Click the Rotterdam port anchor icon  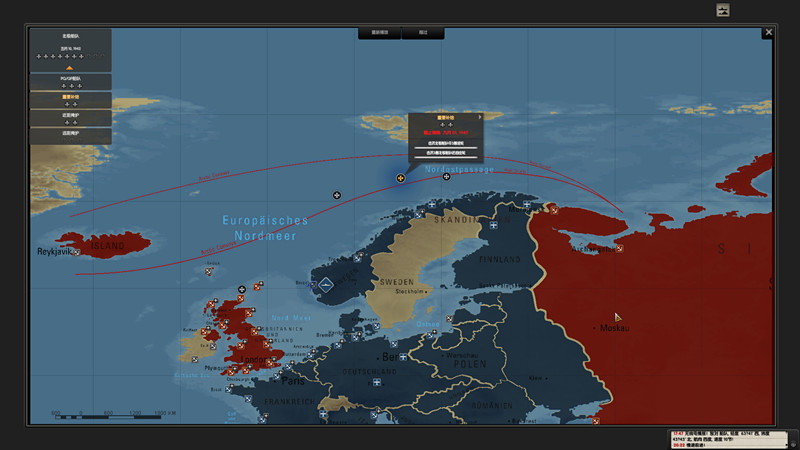click(x=310, y=353)
